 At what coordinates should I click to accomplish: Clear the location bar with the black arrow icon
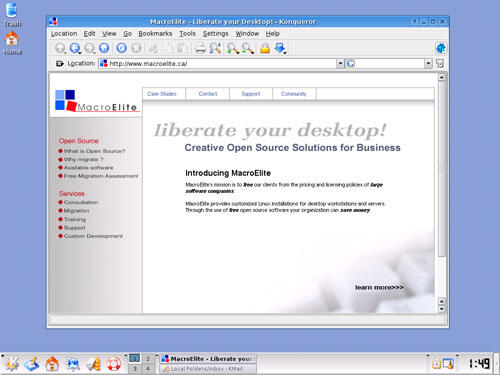tap(60, 63)
